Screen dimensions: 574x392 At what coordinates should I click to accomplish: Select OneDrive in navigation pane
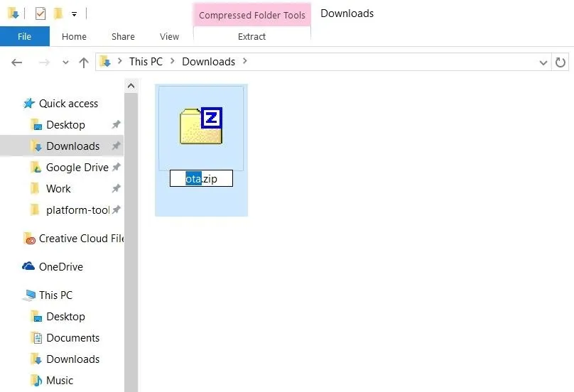(x=61, y=267)
